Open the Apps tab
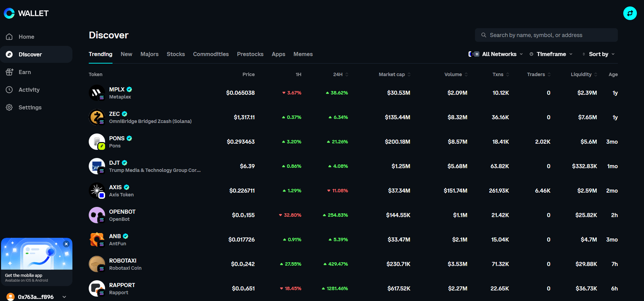Image resolution: width=644 pixels, height=301 pixels. click(278, 54)
